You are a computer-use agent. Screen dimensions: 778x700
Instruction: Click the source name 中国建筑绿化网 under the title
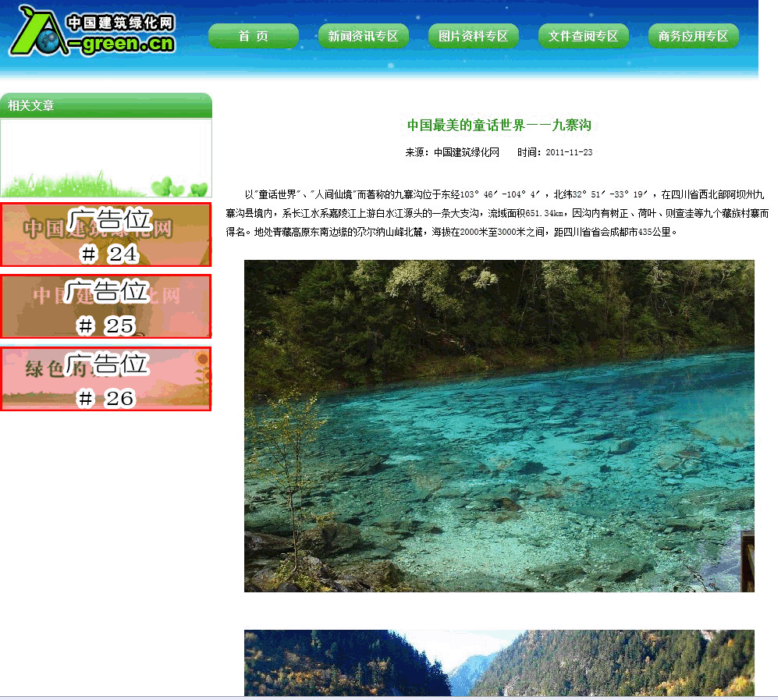466,153
